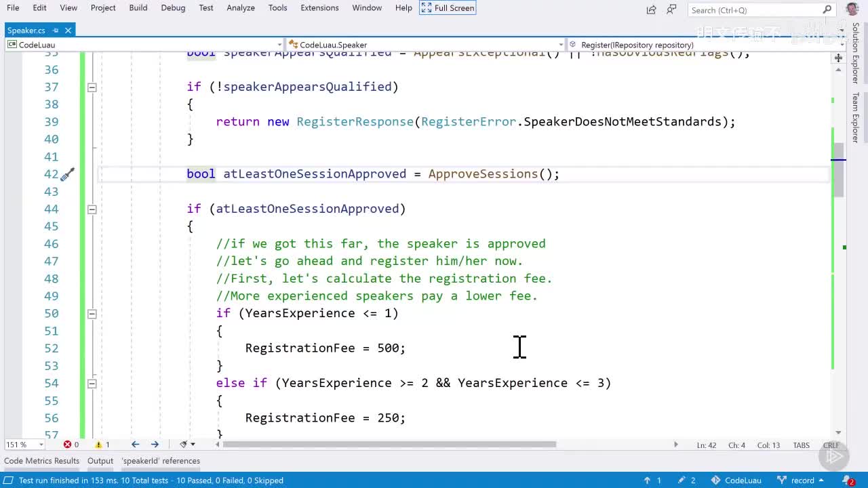
Task: Collapse the code block at line 37
Action: click(92, 87)
